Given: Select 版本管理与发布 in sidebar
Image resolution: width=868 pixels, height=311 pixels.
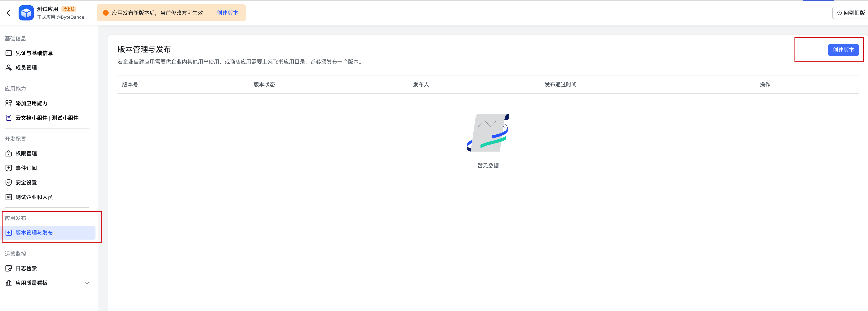Looking at the screenshot, I should pyautogui.click(x=34, y=233).
